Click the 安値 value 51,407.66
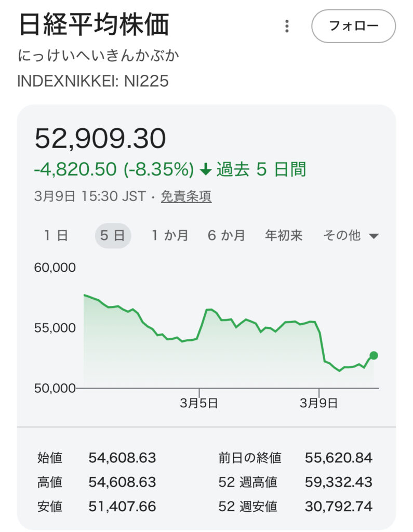 point(122,506)
